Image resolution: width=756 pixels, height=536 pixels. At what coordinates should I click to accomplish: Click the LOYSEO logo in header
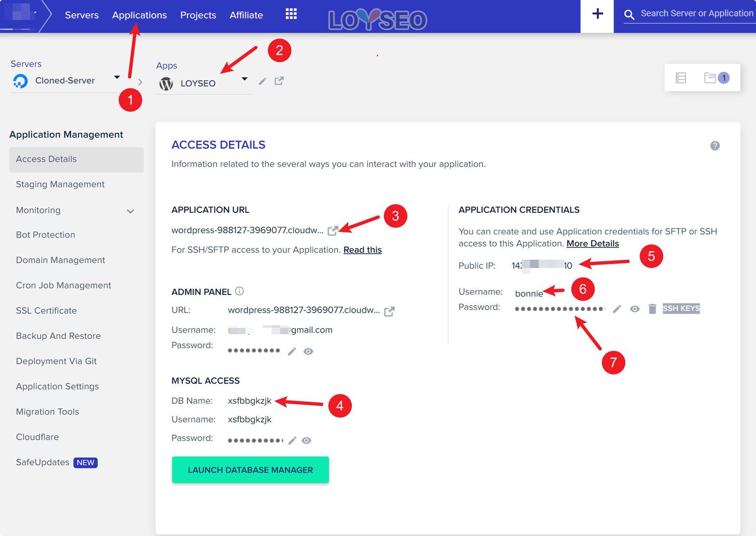point(377,20)
